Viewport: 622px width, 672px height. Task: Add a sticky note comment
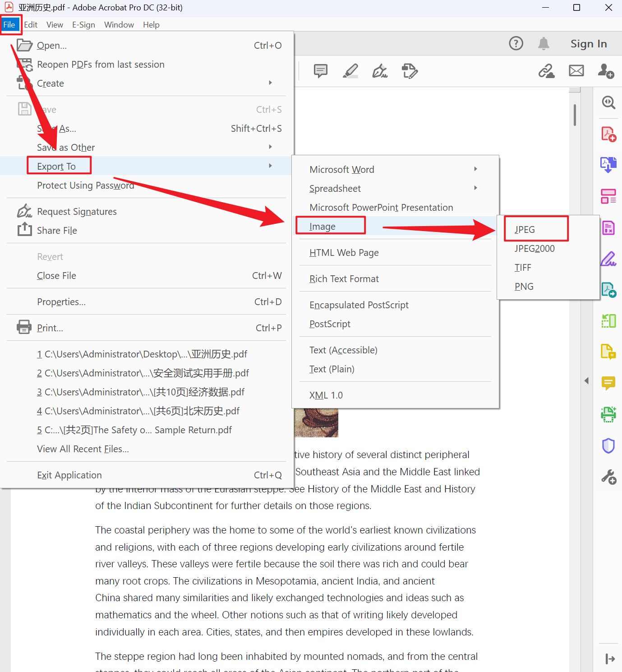click(x=321, y=71)
